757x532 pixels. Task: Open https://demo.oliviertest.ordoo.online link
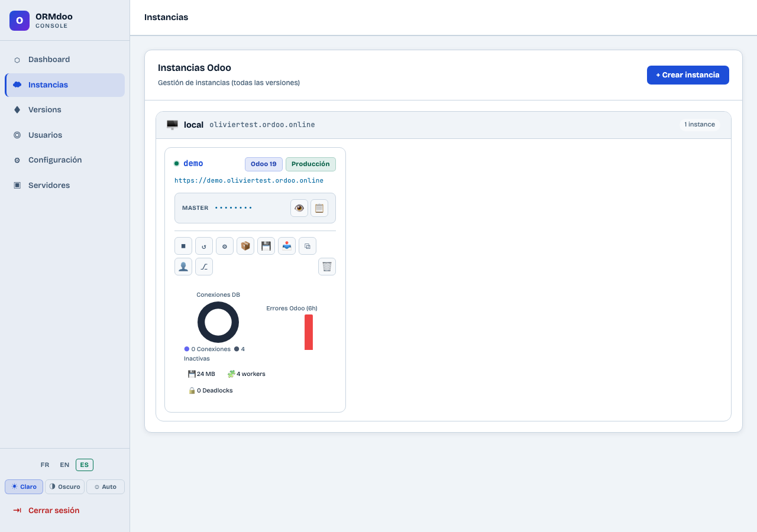(x=249, y=180)
